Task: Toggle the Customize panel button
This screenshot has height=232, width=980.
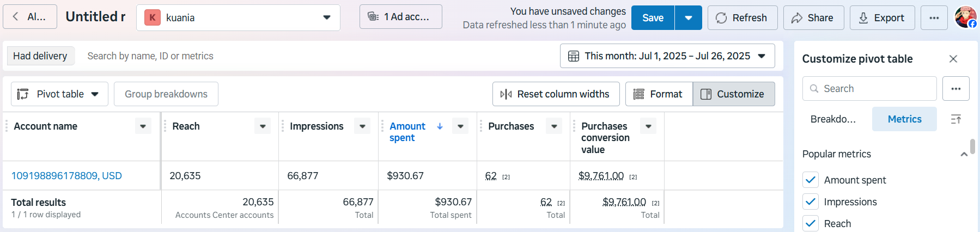Action: (733, 94)
